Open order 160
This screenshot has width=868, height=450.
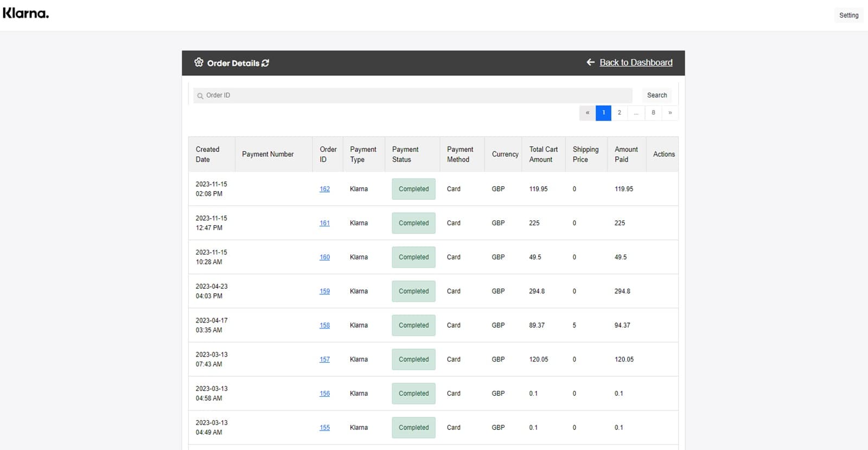point(324,257)
